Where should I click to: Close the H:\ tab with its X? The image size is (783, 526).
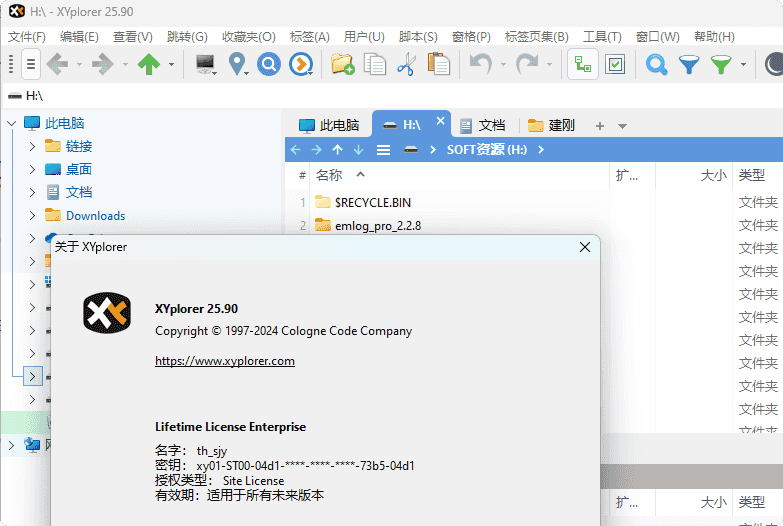pyautogui.click(x=440, y=121)
